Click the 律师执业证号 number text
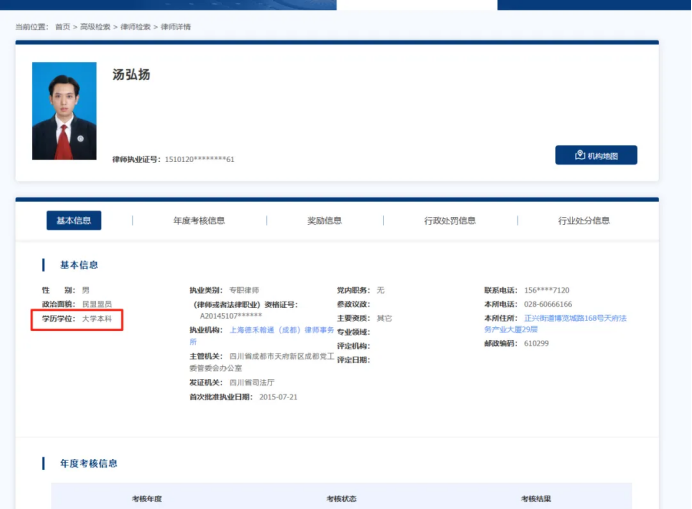Image resolution: width=692 pixels, height=509 pixels. tap(199, 159)
